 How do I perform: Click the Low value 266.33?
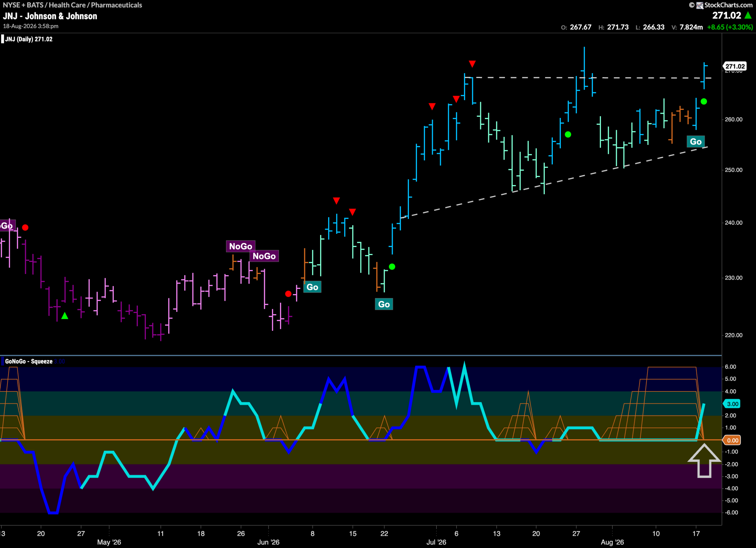653,27
